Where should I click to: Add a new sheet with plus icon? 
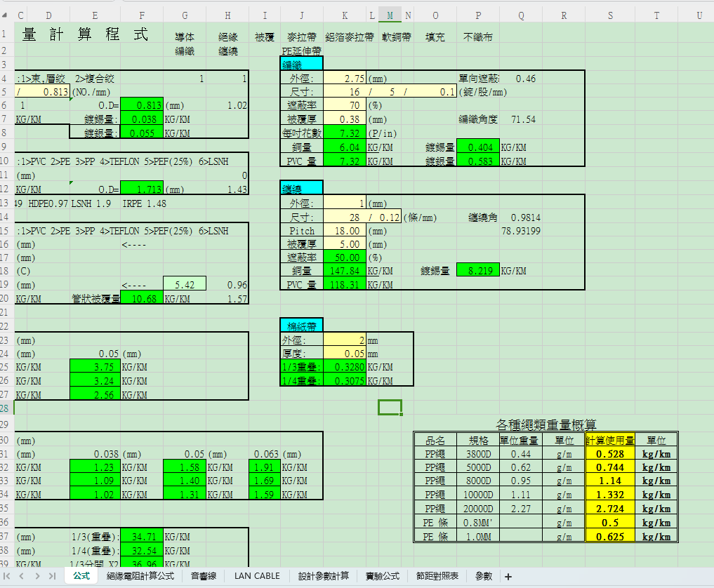[x=508, y=577]
